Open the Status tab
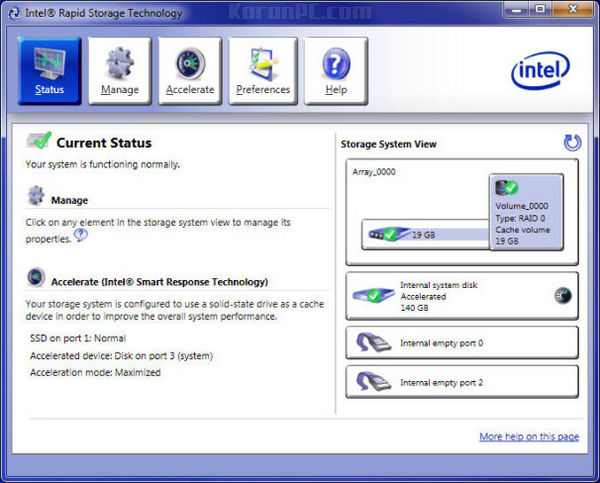Image resolution: width=600 pixels, height=483 pixels. pyautogui.click(x=49, y=71)
